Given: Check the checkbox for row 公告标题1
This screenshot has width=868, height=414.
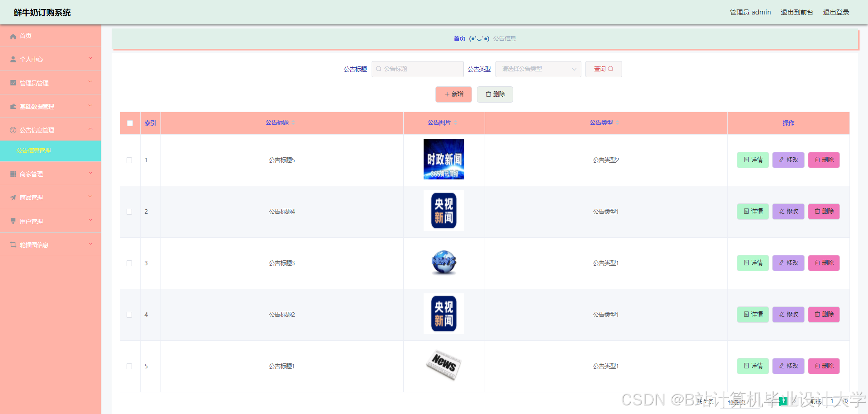Looking at the screenshot, I should click(x=129, y=366).
